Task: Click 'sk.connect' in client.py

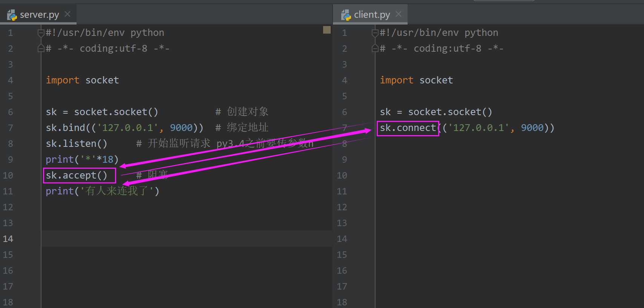Action: pyautogui.click(x=408, y=128)
